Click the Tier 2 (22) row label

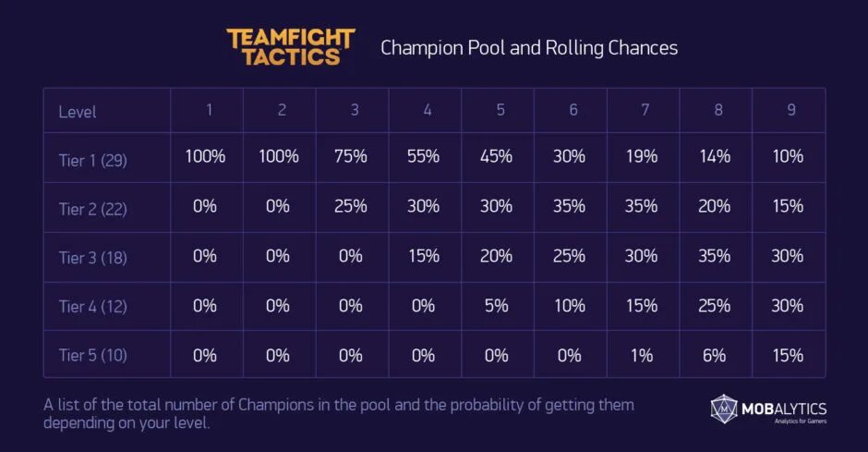click(x=93, y=210)
